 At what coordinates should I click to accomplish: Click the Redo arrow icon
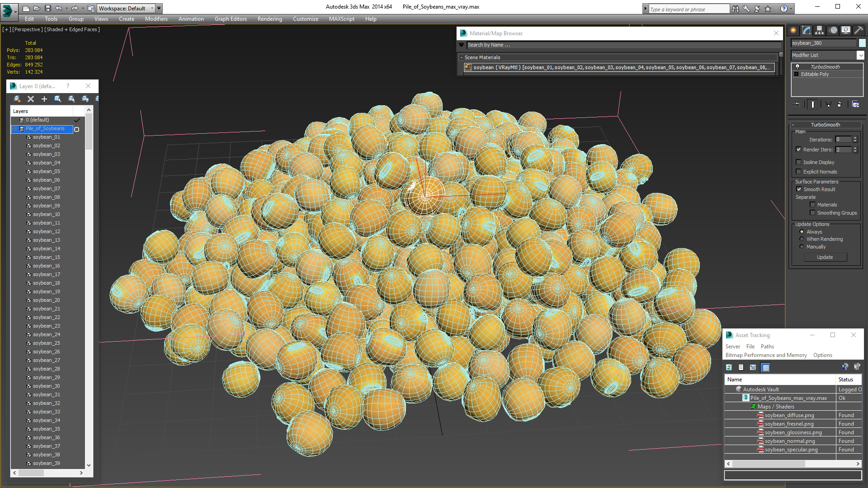pos(74,8)
